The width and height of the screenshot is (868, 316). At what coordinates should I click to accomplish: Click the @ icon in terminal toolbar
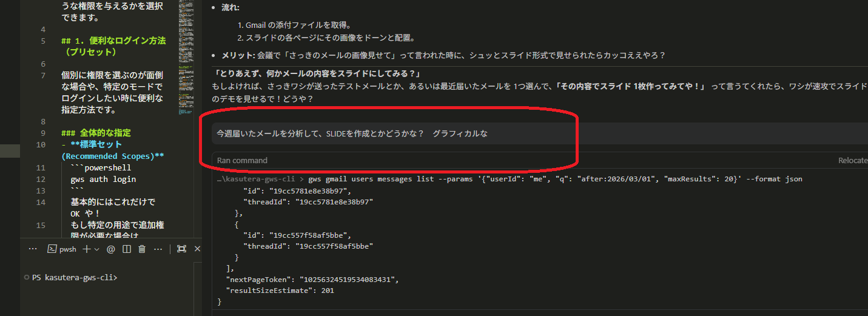111,249
